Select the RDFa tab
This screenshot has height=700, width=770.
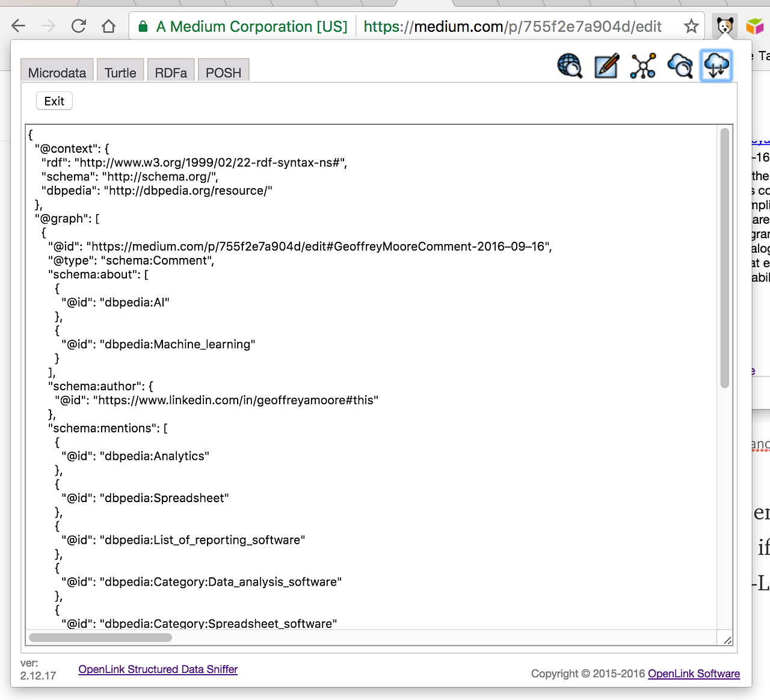point(171,72)
